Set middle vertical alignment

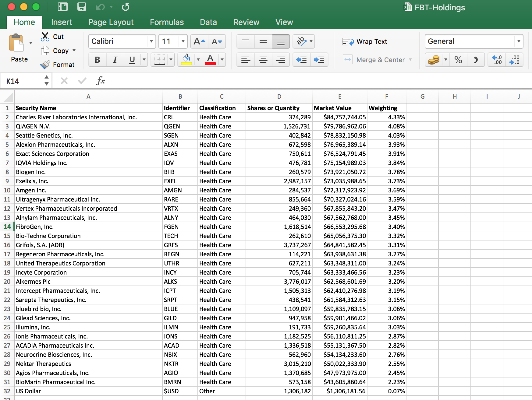(x=263, y=41)
